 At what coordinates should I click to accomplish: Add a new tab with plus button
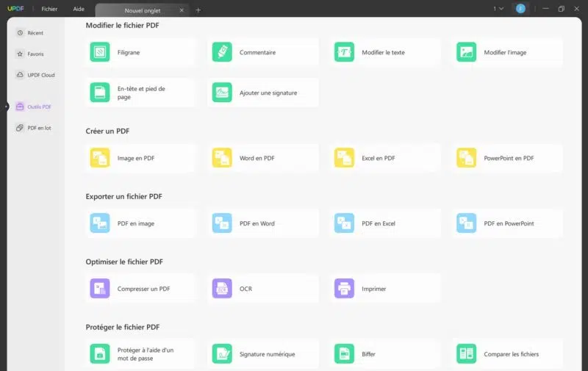tap(198, 10)
